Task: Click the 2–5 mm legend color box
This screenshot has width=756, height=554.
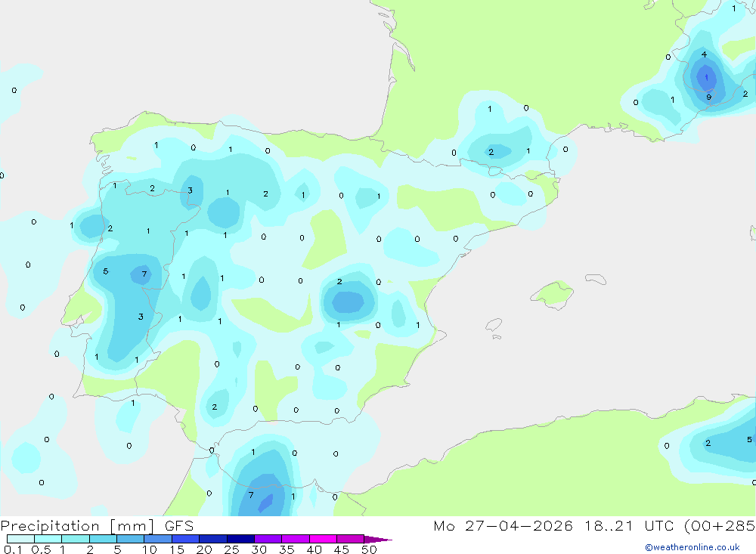Action: coord(103,539)
